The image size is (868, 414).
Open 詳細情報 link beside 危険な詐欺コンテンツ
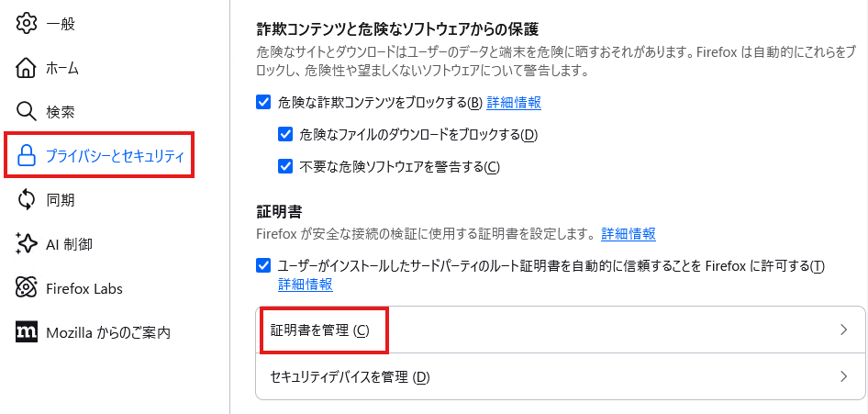(x=514, y=103)
